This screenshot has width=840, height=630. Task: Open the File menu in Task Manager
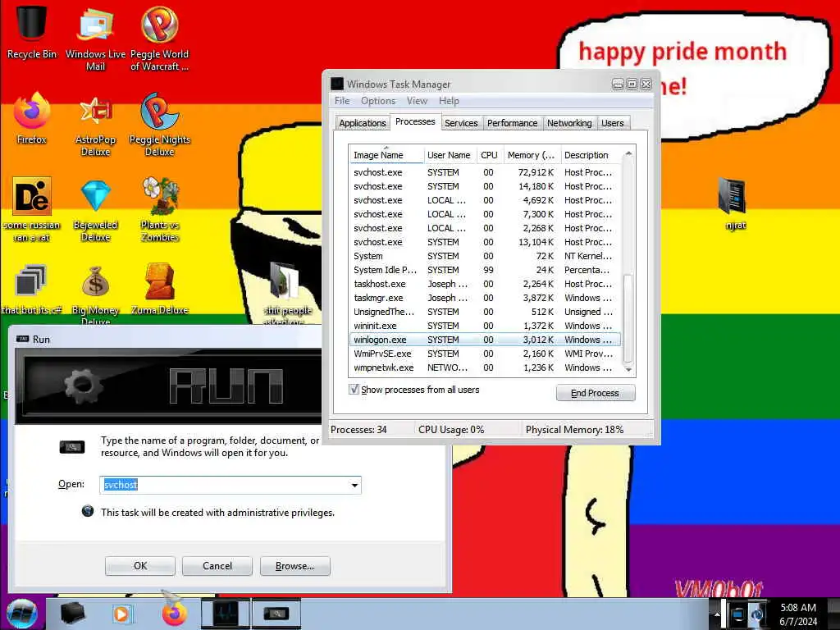[x=342, y=101]
